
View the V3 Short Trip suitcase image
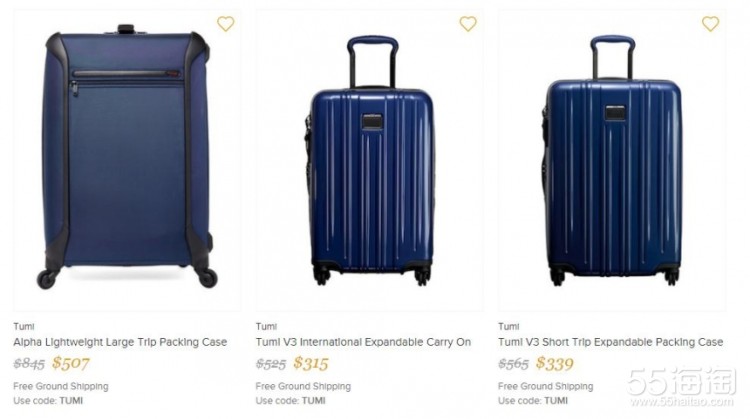[x=613, y=160]
